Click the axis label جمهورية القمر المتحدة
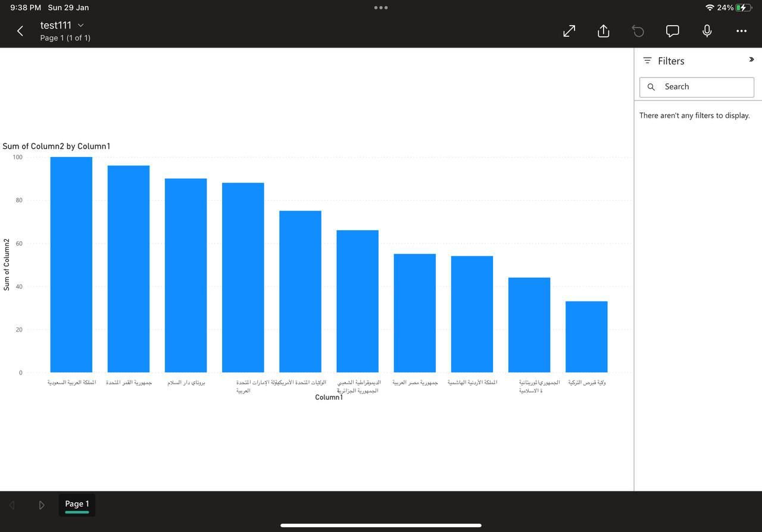Viewport: 762px width, 532px height. point(129,383)
